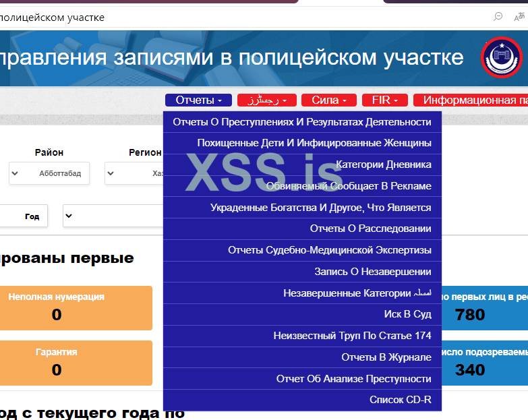Image resolution: width=528 pixels, height=420 pixels.
Task: Expand the Сила dropdown menu
Action: pyautogui.click(x=328, y=100)
